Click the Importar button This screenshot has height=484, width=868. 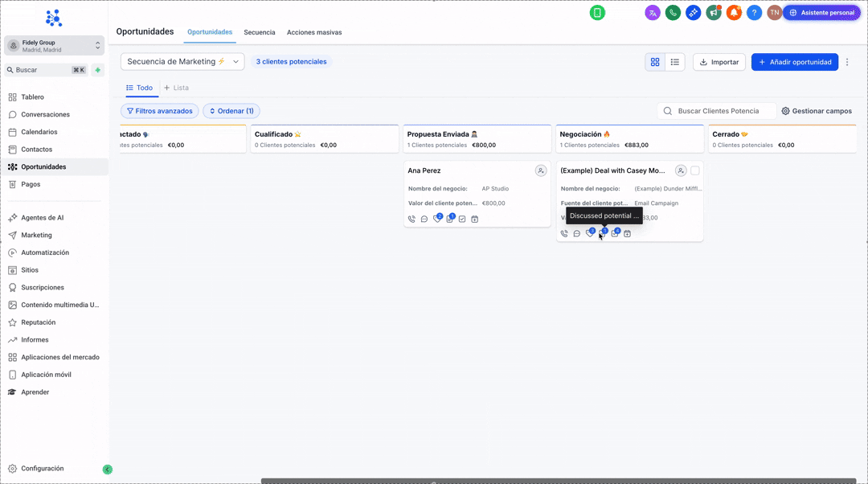pos(719,62)
